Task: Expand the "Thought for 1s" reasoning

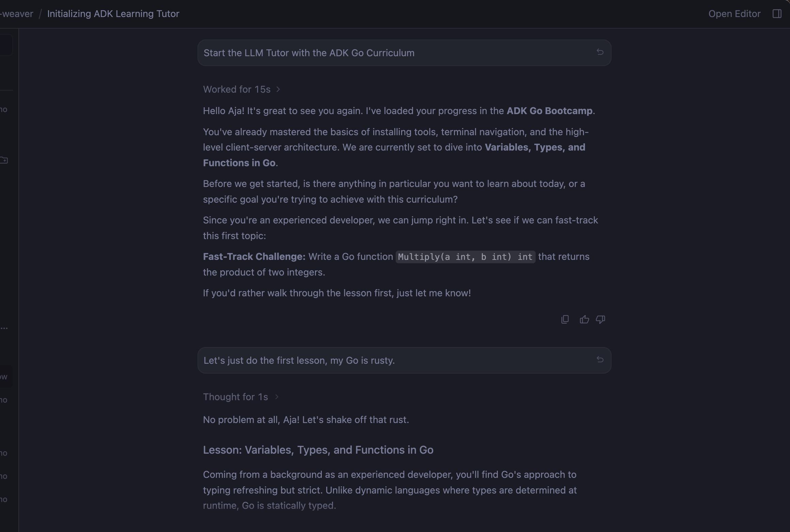Action: (x=235, y=397)
